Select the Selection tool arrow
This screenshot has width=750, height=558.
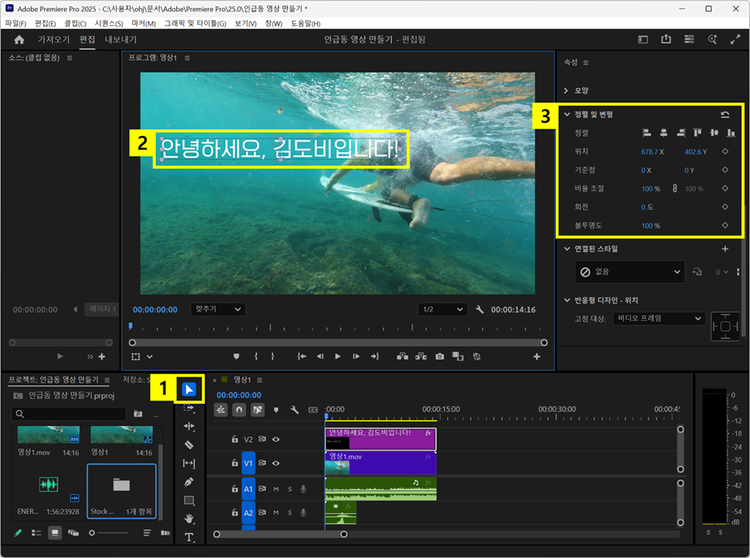(x=189, y=389)
